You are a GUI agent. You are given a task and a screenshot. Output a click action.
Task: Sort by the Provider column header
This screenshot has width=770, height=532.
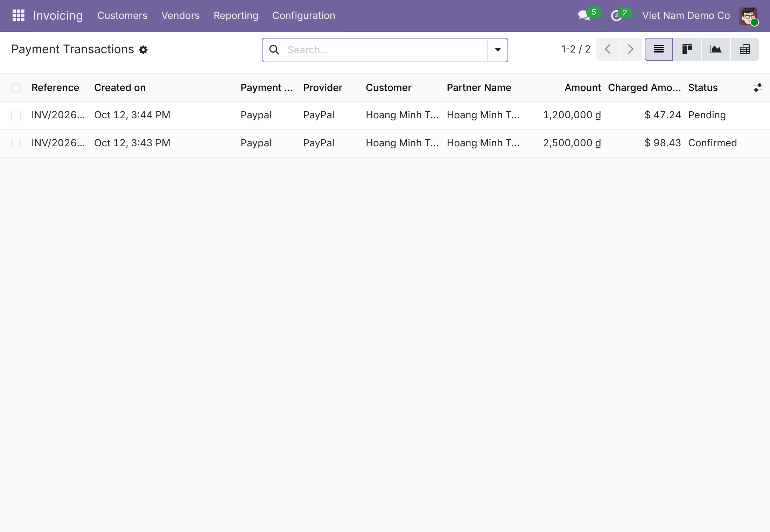click(322, 87)
